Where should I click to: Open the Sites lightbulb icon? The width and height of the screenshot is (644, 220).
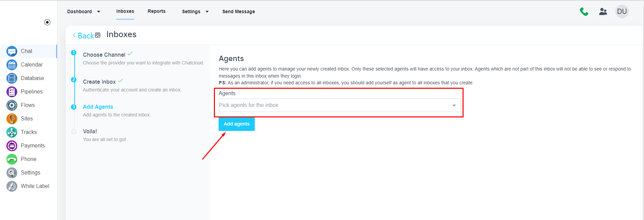tap(12, 119)
